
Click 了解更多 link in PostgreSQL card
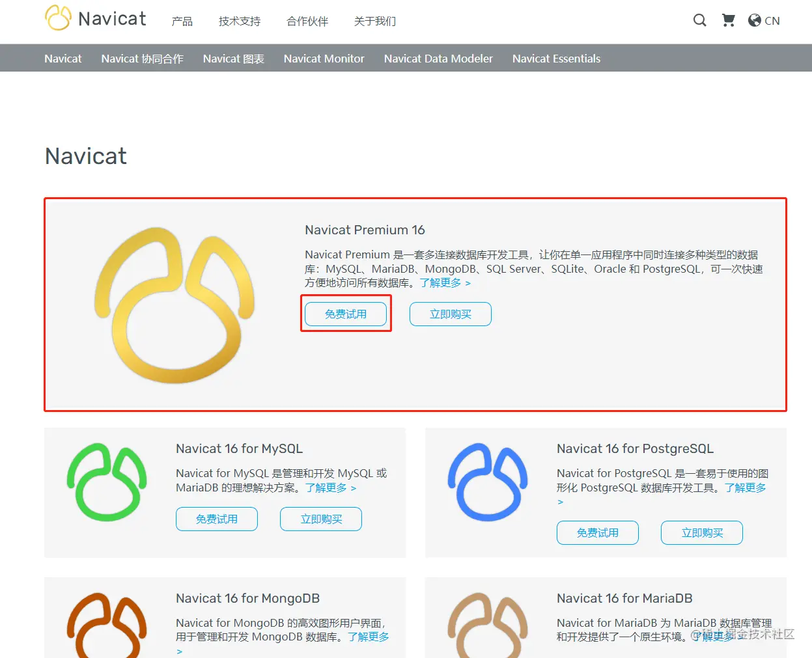pos(746,487)
